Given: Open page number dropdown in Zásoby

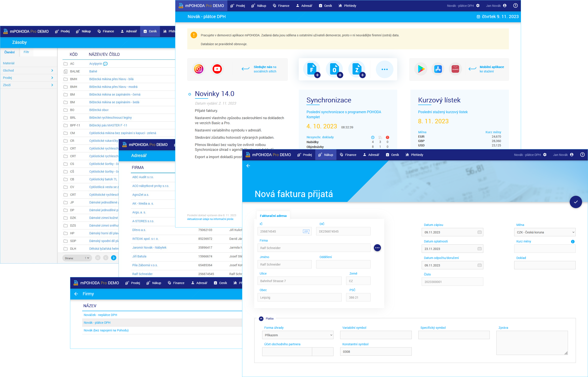Looking at the screenshot, I should (x=87, y=258).
